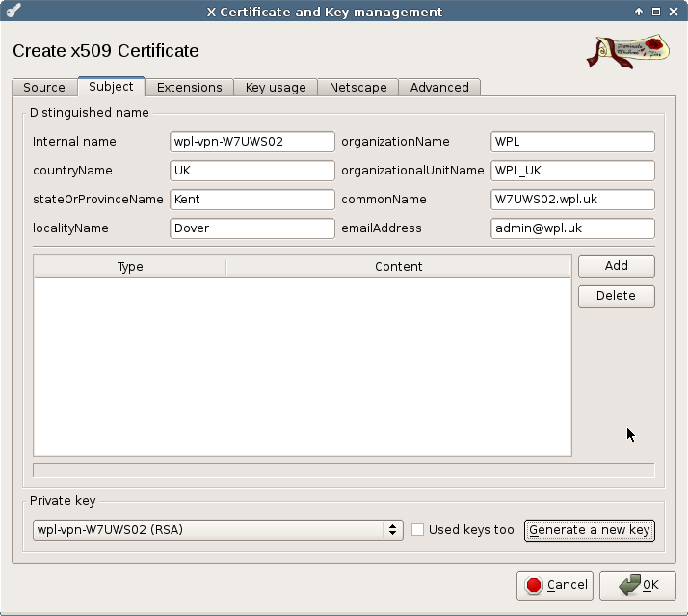The width and height of the screenshot is (688, 616).
Task: Click the 'localityName' label
Action: pyautogui.click(x=70, y=228)
